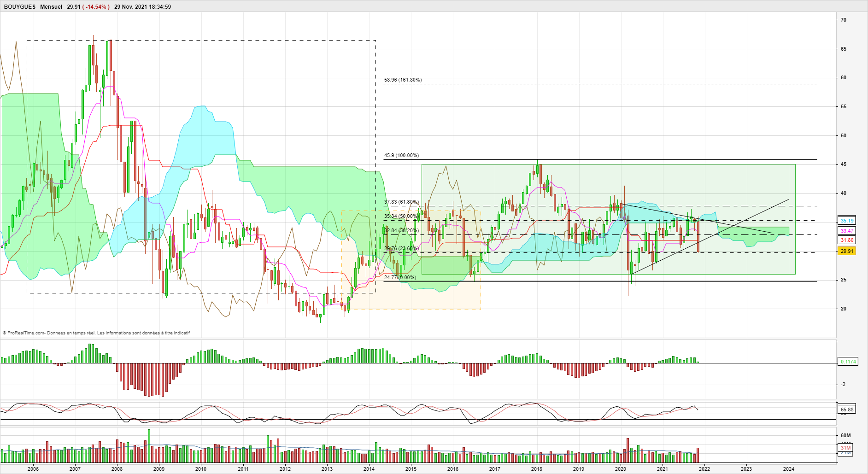The height and width of the screenshot is (474, 868).
Task: Click the -14.54% change value
Action: pyautogui.click(x=96, y=7)
